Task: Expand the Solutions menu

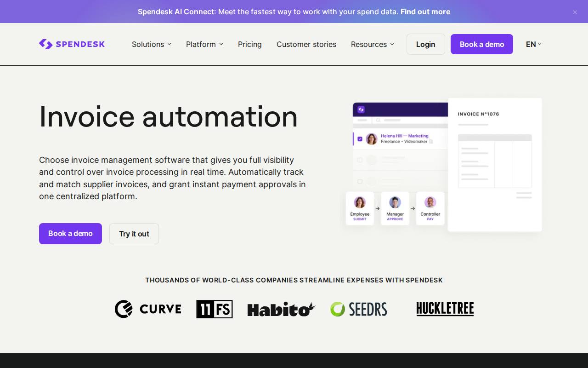Action: (x=152, y=44)
